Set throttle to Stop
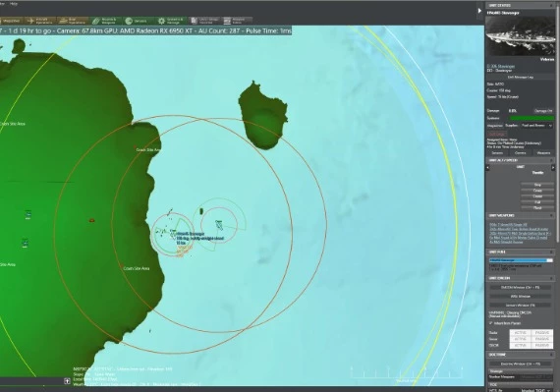Image resolution: width=560 pixels, height=392 pixels. click(537, 185)
